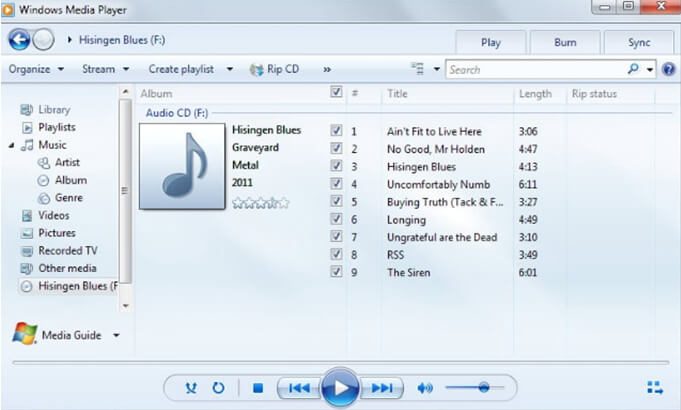Skip to next track
Image resolution: width=681 pixels, height=410 pixels.
point(381,388)
